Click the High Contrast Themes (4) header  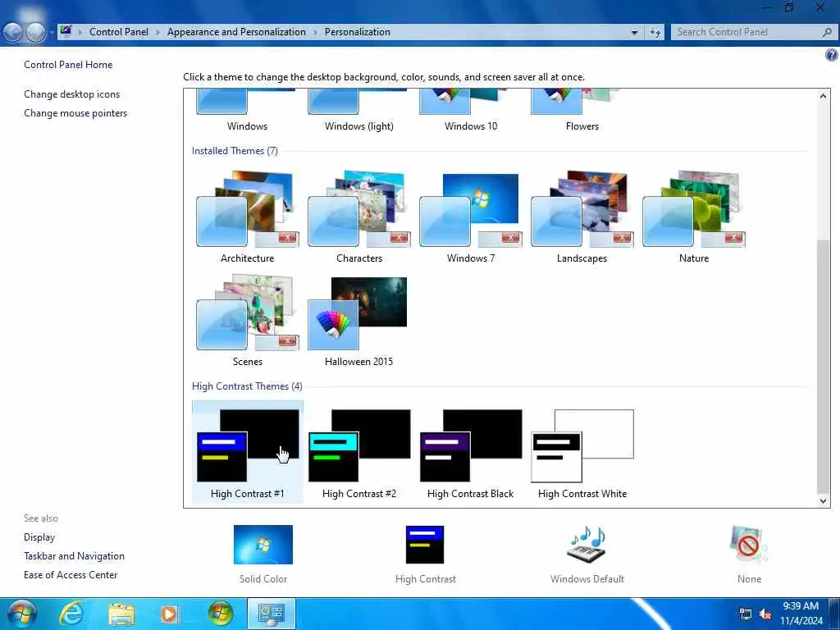(x=247, y=386)
